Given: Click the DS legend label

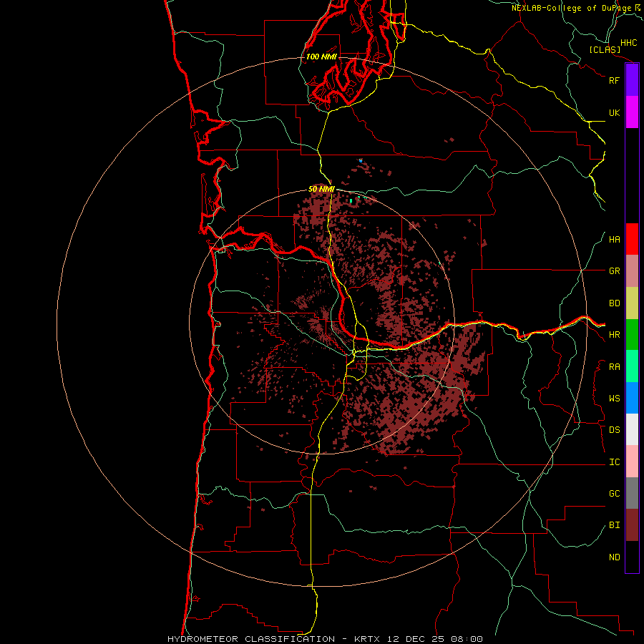Looking at the screenshot, I should 614,430.
